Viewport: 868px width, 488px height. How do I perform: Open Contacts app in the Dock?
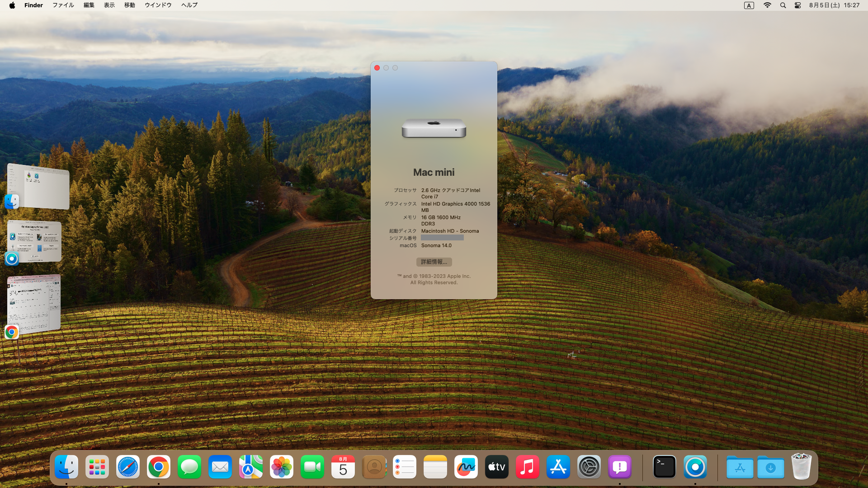pyautogui.click(x=374, y=467)
